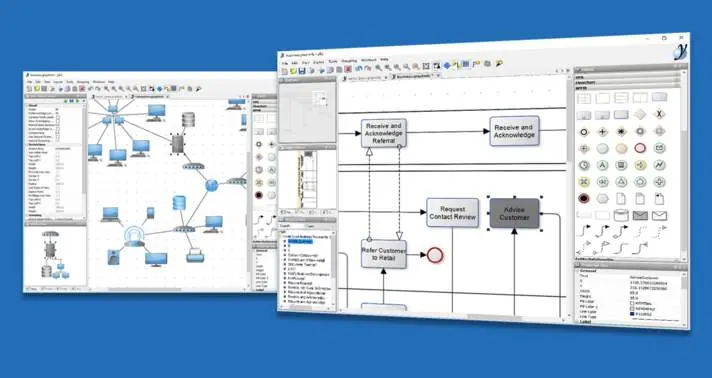Open the Grouping menu in the front window
Viewport: 712px width, 378px height.
(x=349, y=60)
